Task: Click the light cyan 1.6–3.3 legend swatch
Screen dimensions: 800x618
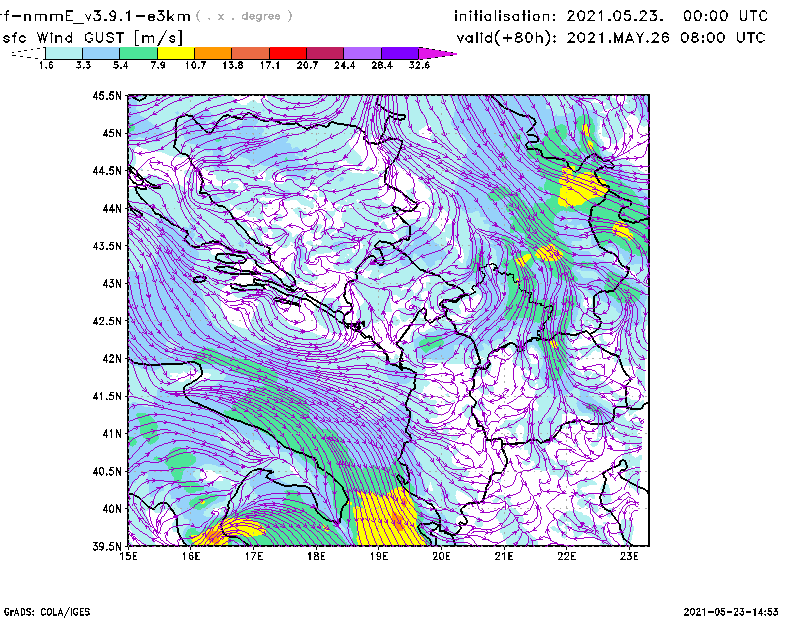Action: (64, 54)
